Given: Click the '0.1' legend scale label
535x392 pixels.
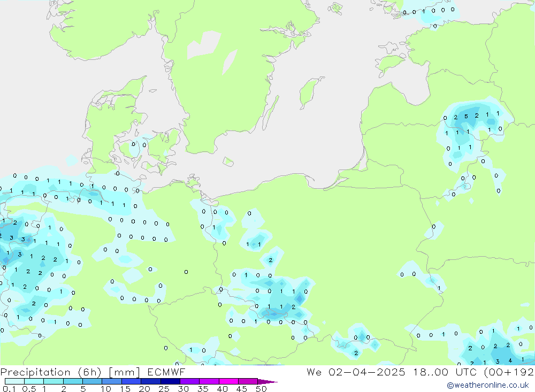Looking at the screenshot, I should 9,389.
